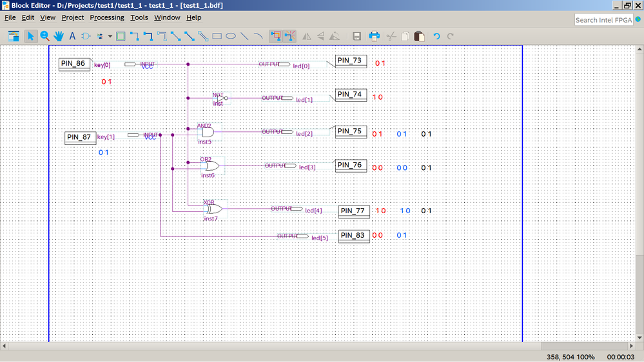Viewport: 644px width, 362px height.
Task: Choose the Oval drawing tool
Action: pos(231,36)
